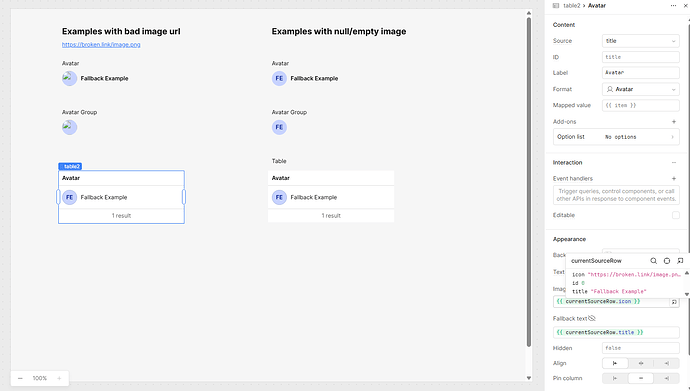This screenshot has width=690, height=391.
Task: Click FE avatar in table2 row
Action: click(x=70, y=197)
